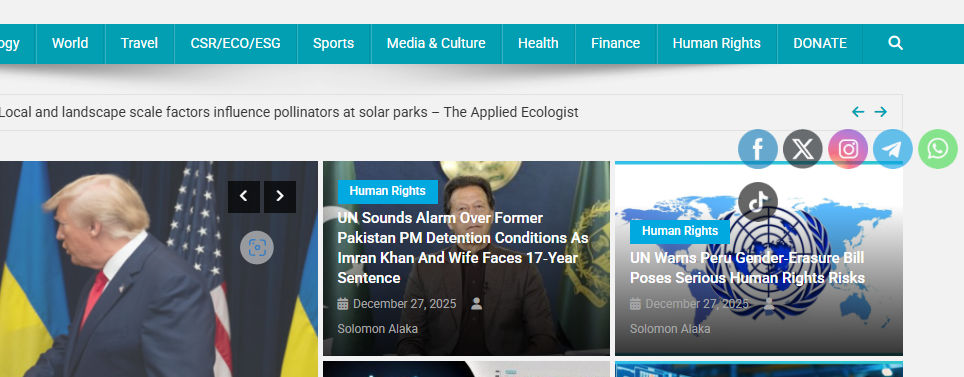
Task: Click the image search lens icon on the featured image
Action: (256, 248)
